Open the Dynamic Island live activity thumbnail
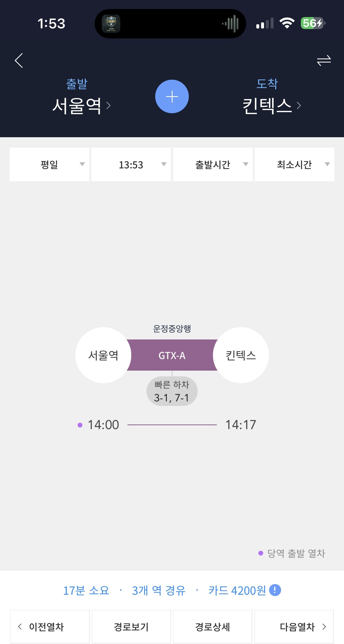 [x=111, y=24]
